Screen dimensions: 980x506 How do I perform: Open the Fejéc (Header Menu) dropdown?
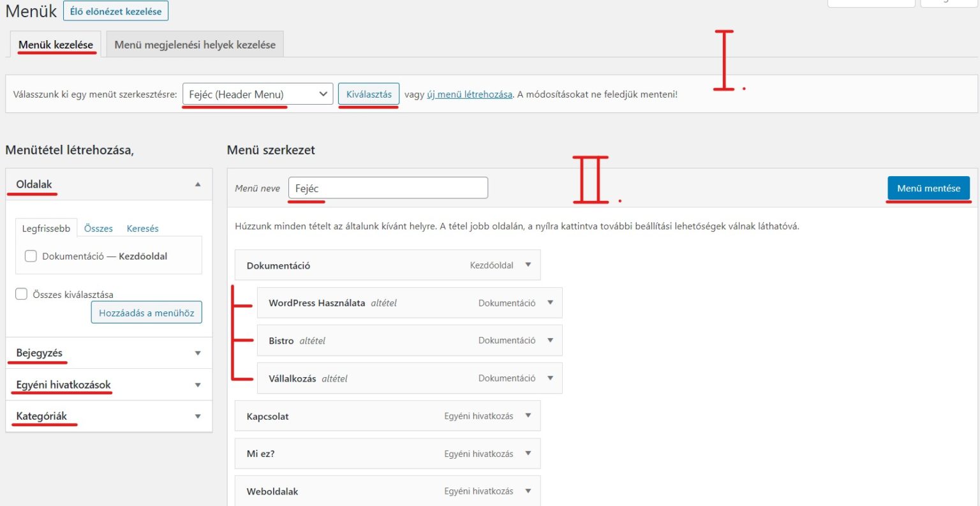point(257,94)
